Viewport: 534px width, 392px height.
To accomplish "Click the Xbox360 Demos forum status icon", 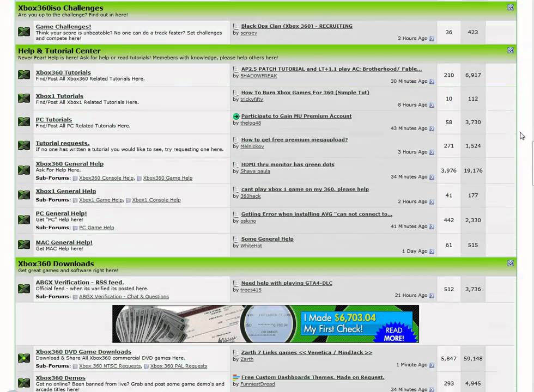I will 24,383.
